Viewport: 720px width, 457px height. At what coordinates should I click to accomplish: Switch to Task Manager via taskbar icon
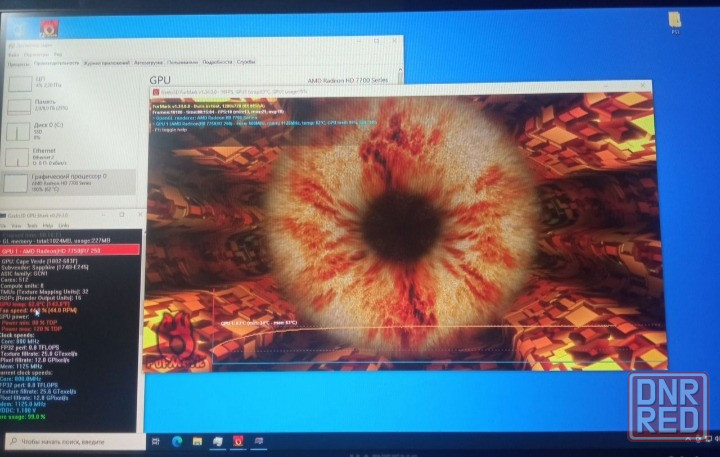218,441
